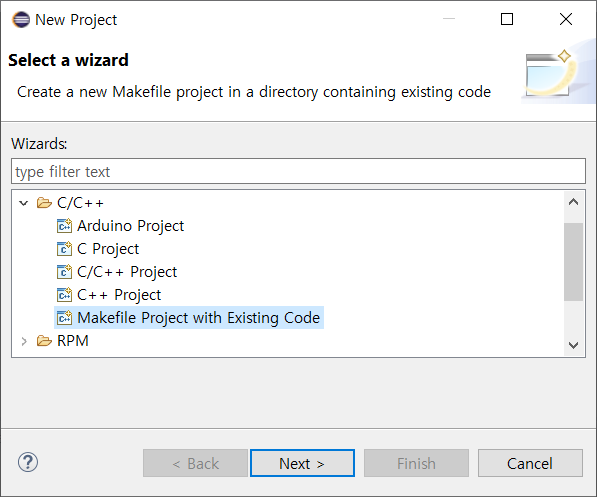Select the Arduino Project entry
Image resolution: width=597 pixels, height=497 pixels.
pos(131,226)
